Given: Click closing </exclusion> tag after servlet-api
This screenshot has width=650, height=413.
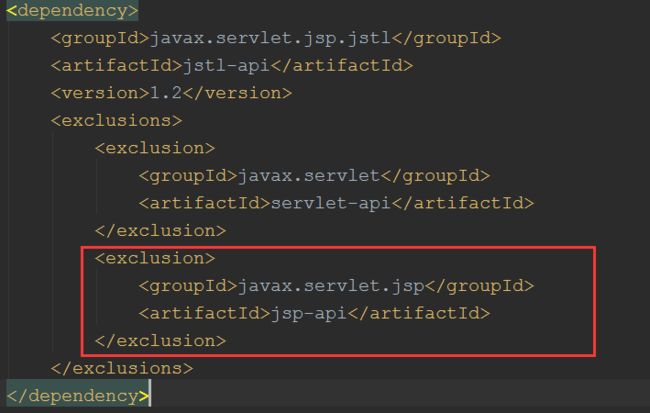Looking at the screenshot, I should [160, 231].
